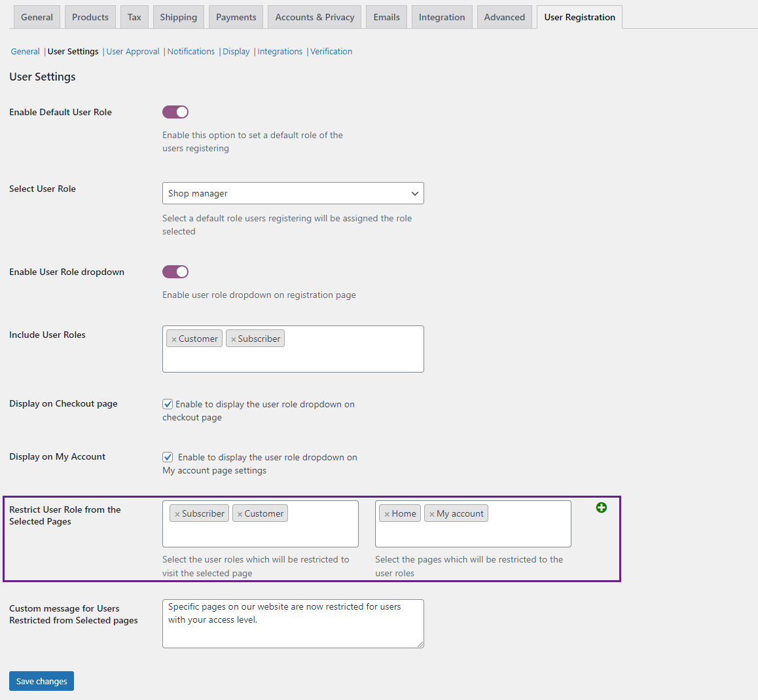Click the custom restriction message textarea
The width and height of the screenshot is (758, 700).
(293, 623)
